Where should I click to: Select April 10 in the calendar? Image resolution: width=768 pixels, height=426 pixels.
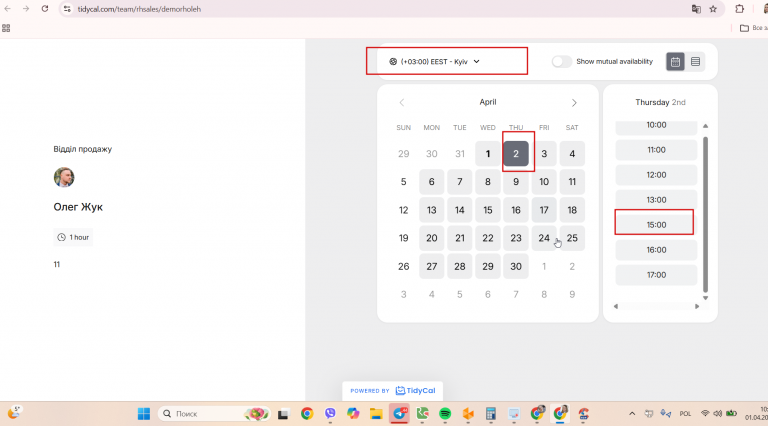(544, 182)
